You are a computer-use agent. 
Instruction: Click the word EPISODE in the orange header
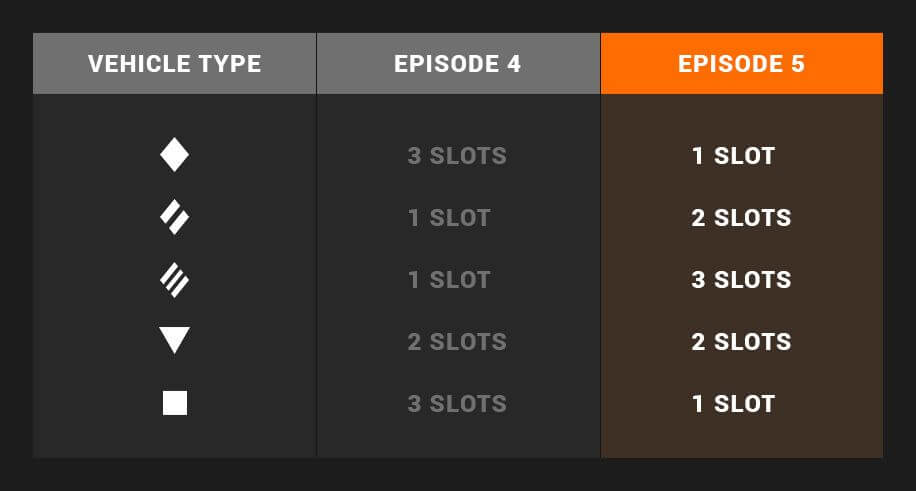(729, 64)
